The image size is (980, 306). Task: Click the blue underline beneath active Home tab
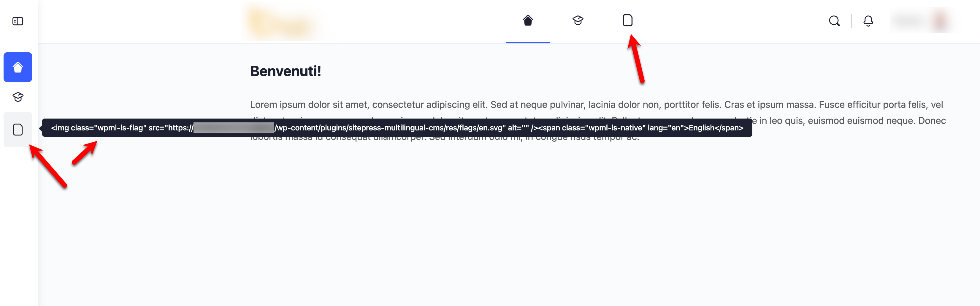coord(528,42)
